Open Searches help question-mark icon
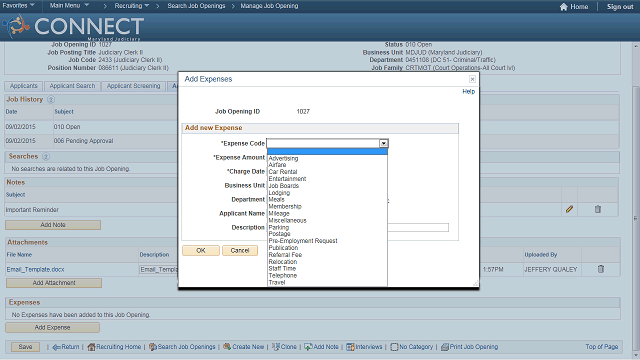 click(46, 156)
